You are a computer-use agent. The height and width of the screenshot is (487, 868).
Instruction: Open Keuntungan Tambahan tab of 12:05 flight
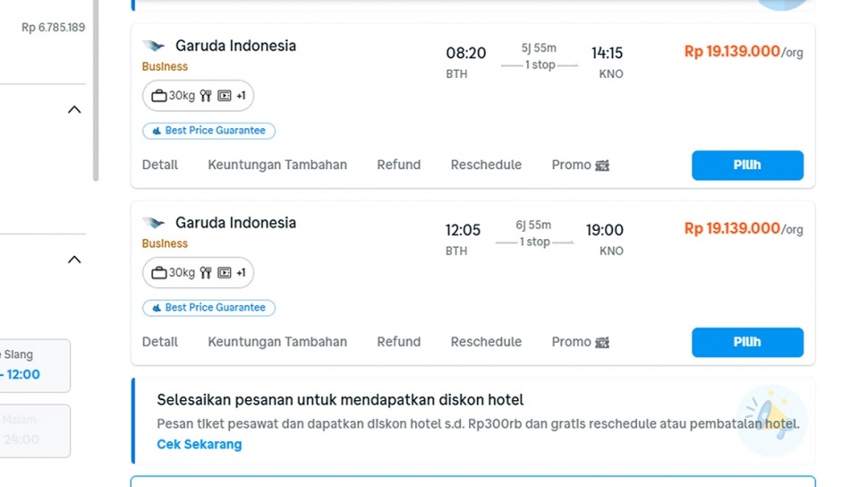coord(277,342)
